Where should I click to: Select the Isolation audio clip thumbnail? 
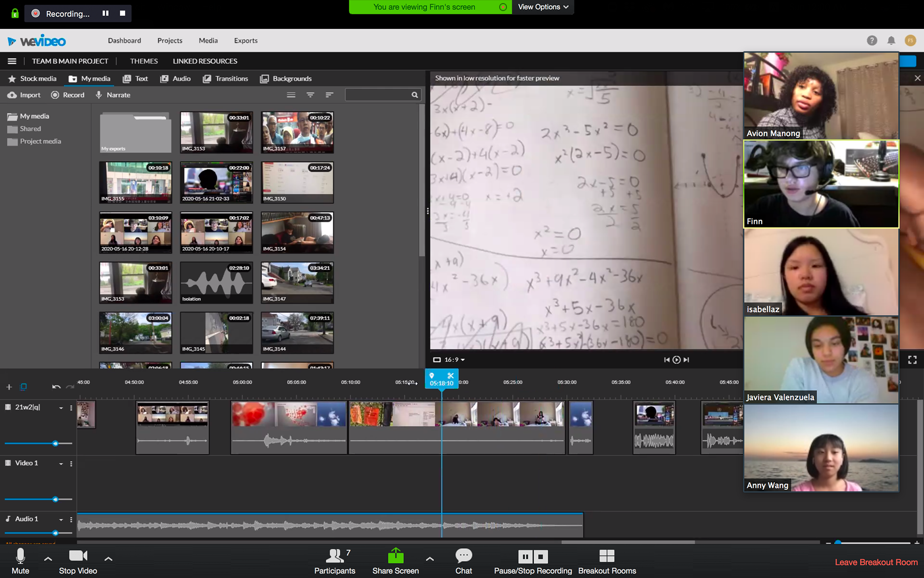click(x=216, y=283)
